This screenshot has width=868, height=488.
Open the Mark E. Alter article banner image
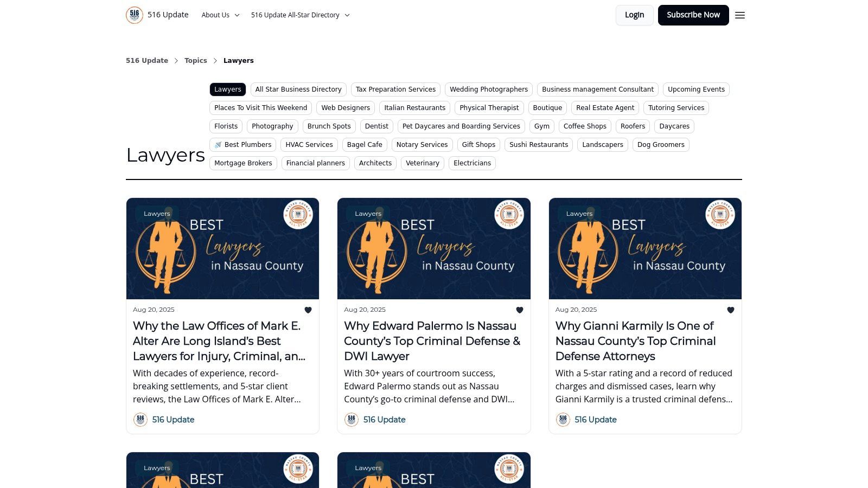[x=222, y=248]
